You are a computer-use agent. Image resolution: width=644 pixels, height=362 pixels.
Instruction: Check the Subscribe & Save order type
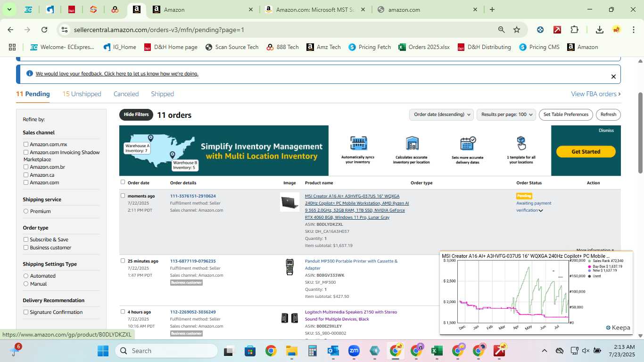tap(26, 239)
